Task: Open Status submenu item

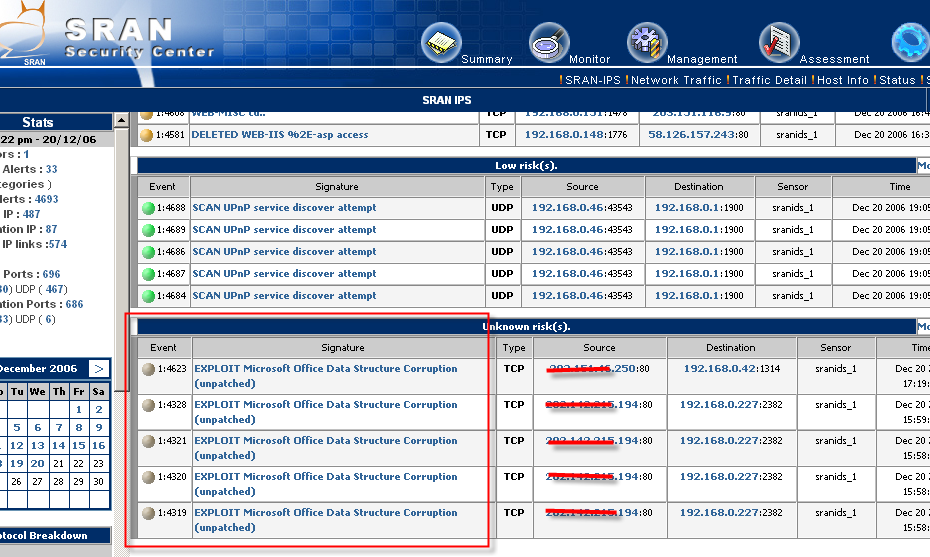Action: 897,80
